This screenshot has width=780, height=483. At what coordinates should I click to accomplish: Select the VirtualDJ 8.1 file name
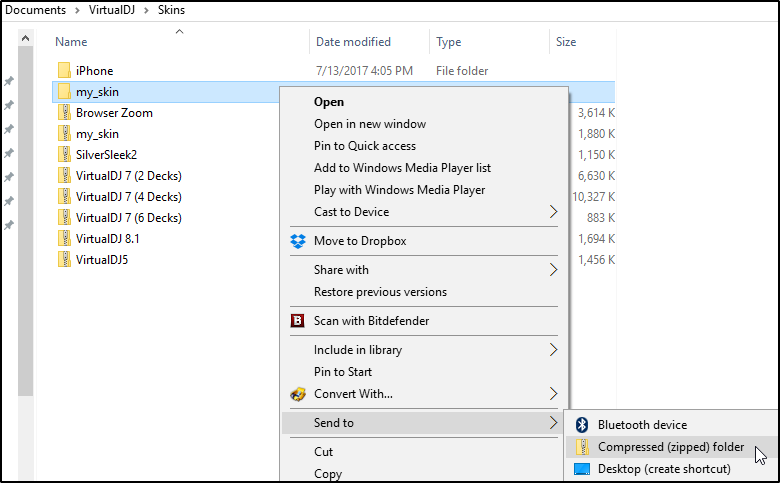[107, 239]
